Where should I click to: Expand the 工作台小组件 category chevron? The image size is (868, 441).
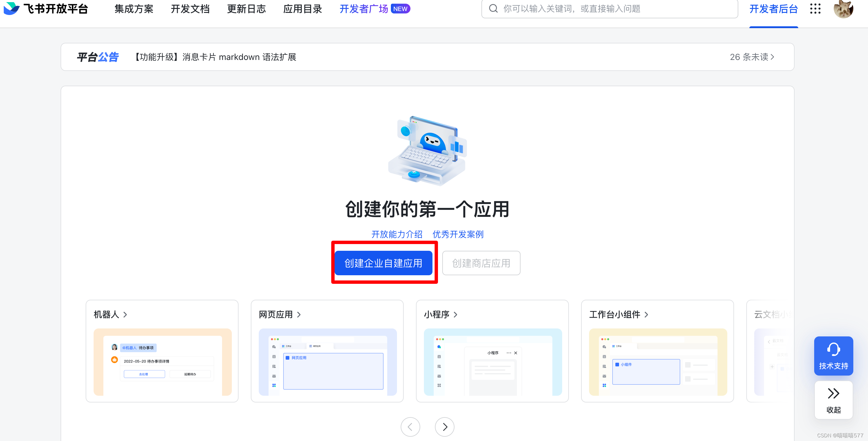click(646, 314)
